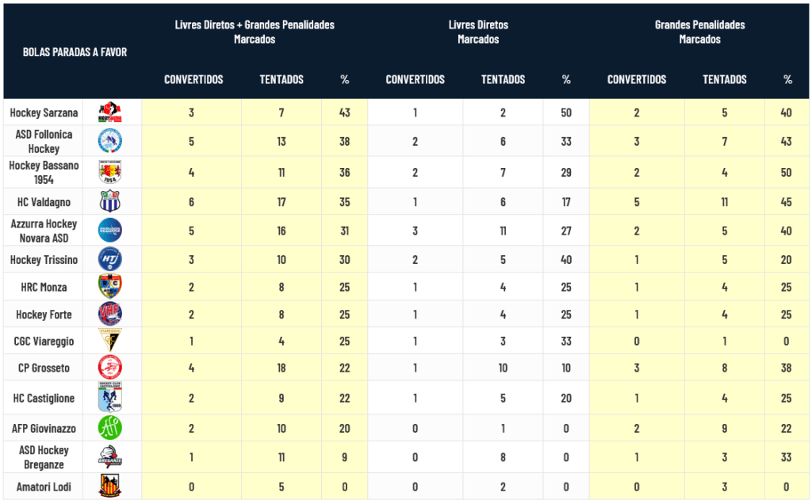Click Hockey Sarzana's combined 43 percent cell
Viewport: 812px width, 504px height.
coord(344,113)
